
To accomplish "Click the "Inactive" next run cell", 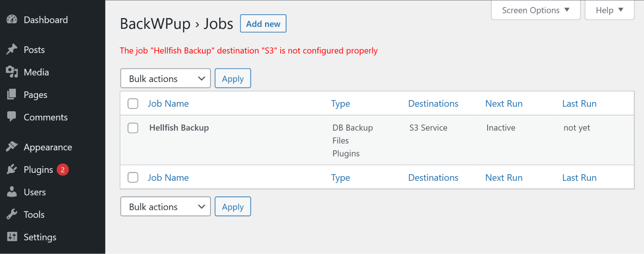I will tap(501, 128).
